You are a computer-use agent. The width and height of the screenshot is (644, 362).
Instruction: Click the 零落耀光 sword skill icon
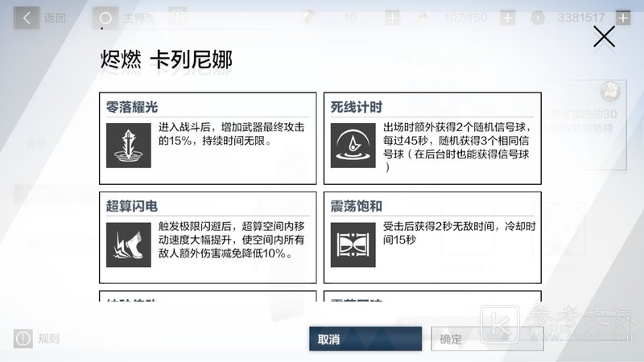(x=129, y=146)
